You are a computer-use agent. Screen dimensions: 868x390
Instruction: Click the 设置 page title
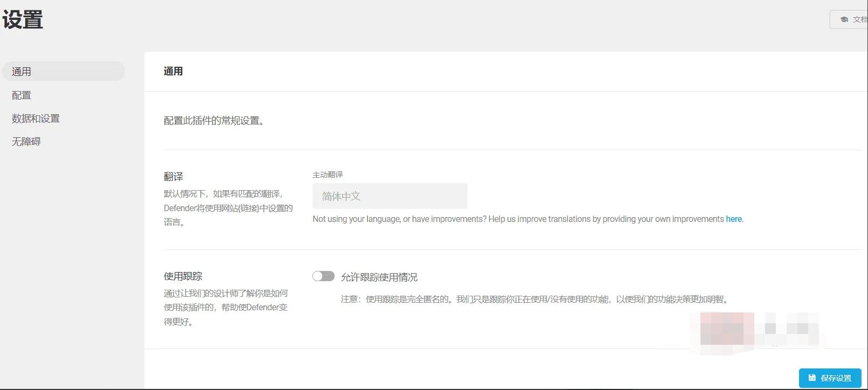coord(23,20)
